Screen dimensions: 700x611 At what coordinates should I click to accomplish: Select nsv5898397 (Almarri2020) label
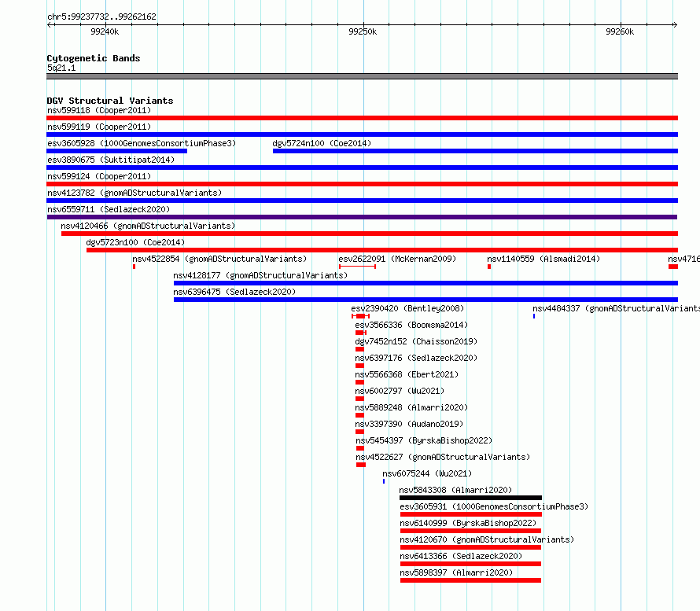click(456, 572)
